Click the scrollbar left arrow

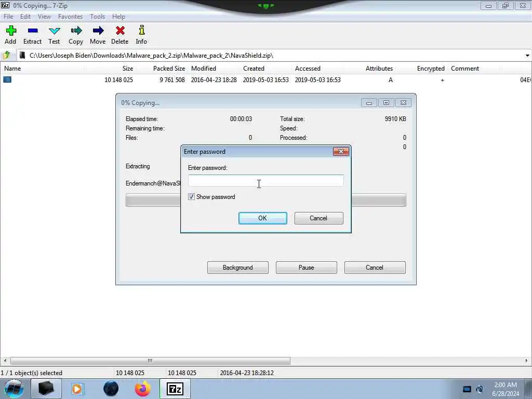[x=5, y=361]
